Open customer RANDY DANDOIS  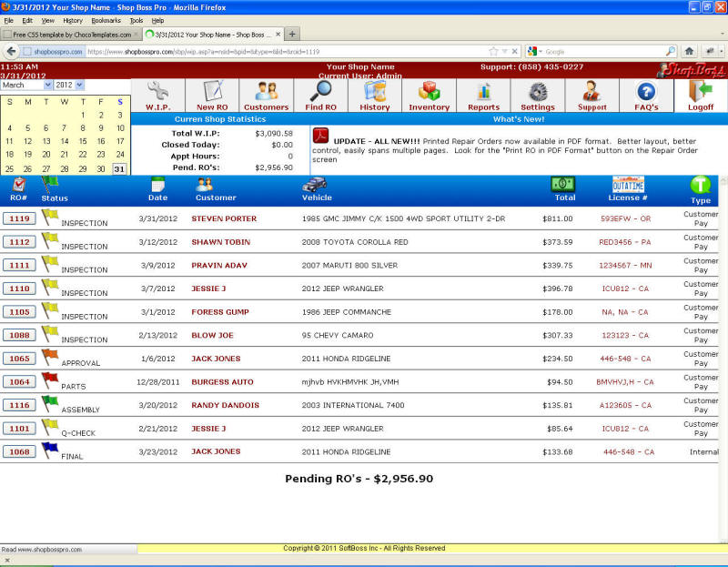click(225, 405)
